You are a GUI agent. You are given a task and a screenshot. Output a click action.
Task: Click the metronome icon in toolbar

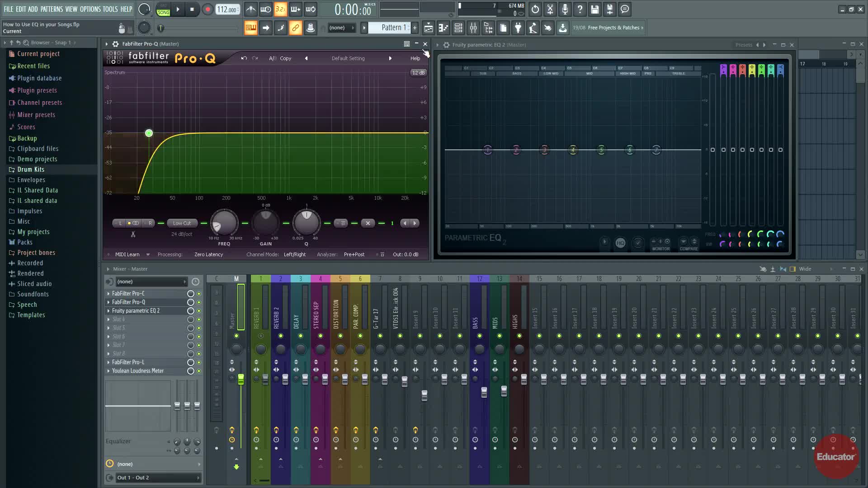pyautogui.click(x=251, y=9)
